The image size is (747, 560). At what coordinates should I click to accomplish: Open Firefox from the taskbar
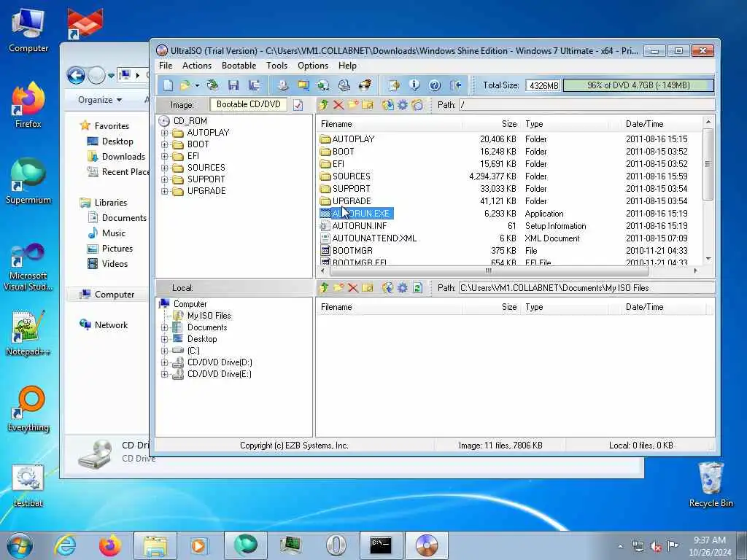coord(110,545)
